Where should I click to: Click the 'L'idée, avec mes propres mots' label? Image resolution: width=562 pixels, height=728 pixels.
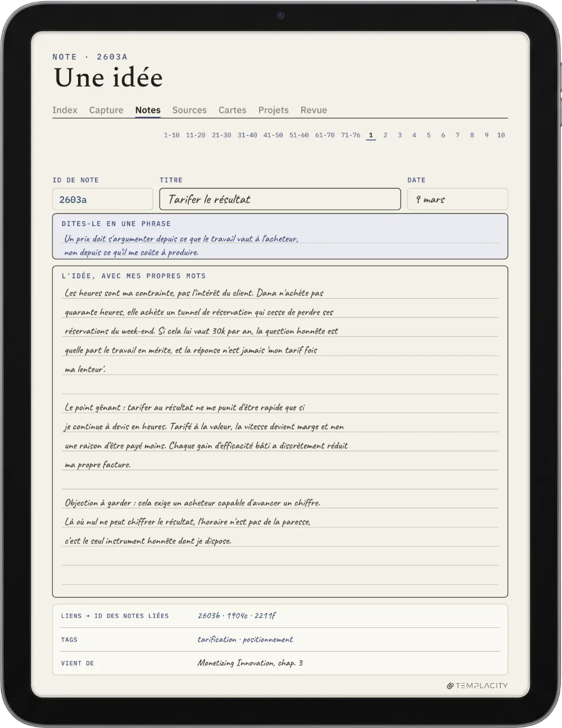click(x=134, y=276)
